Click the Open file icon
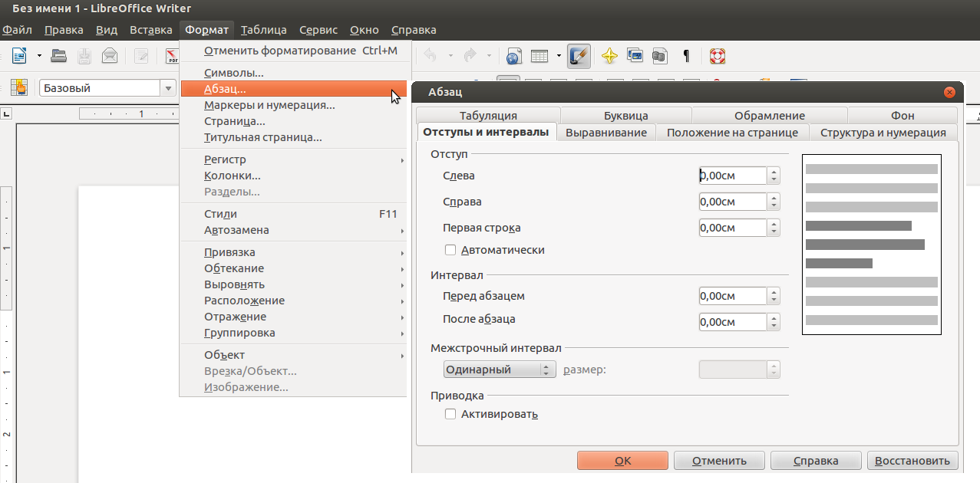Image resolution: width=980 pixels, height=483 pixels. pyautogui.click(x=58, y=55)
